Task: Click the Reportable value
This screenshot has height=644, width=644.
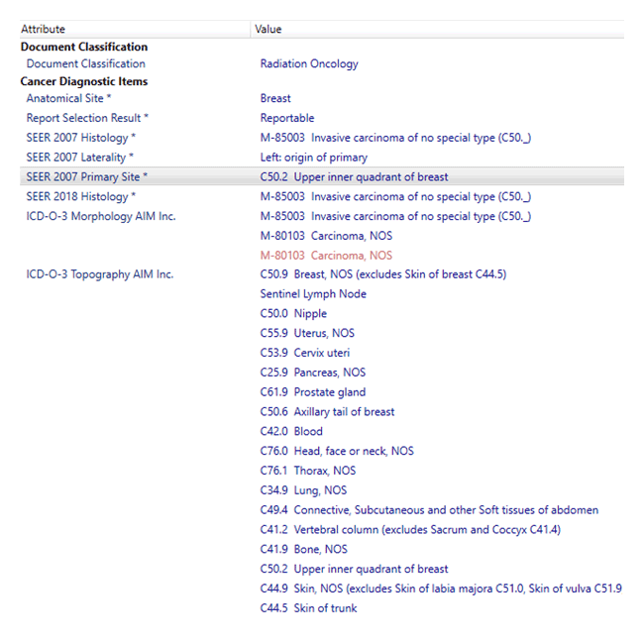Action: (x=287, y=118)
